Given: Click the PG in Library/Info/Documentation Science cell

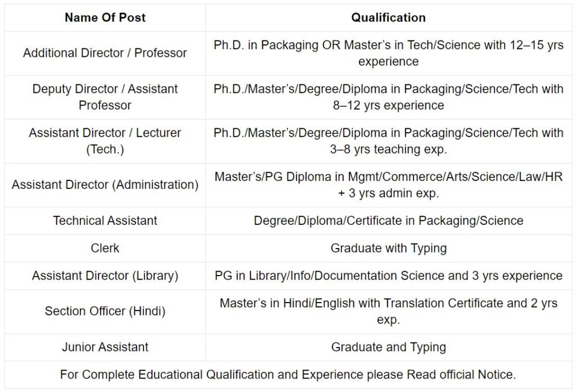Looking at the screenshot, I should click(x=388, y=276).
